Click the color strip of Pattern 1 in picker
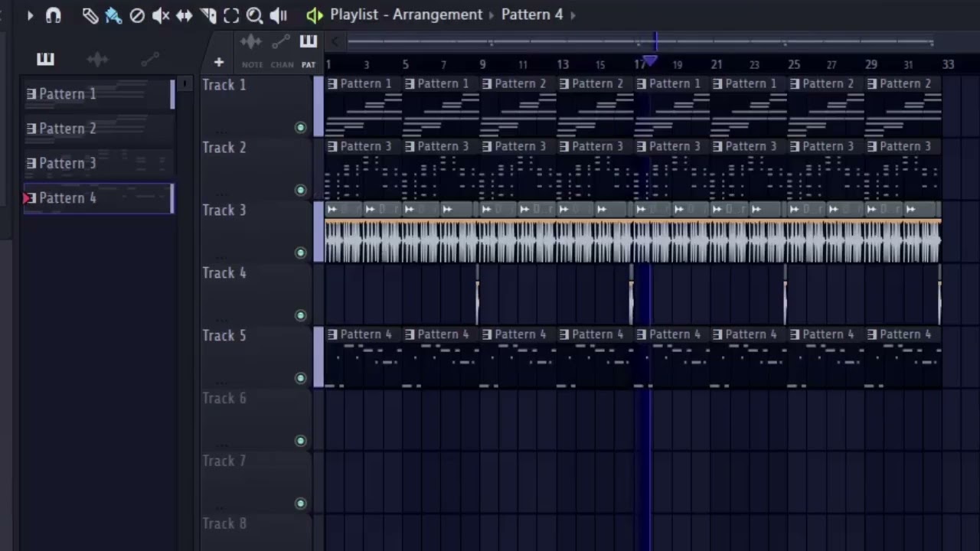Image resolution: width=980 pixels, height=551 pixels. [x=172, y=94]
